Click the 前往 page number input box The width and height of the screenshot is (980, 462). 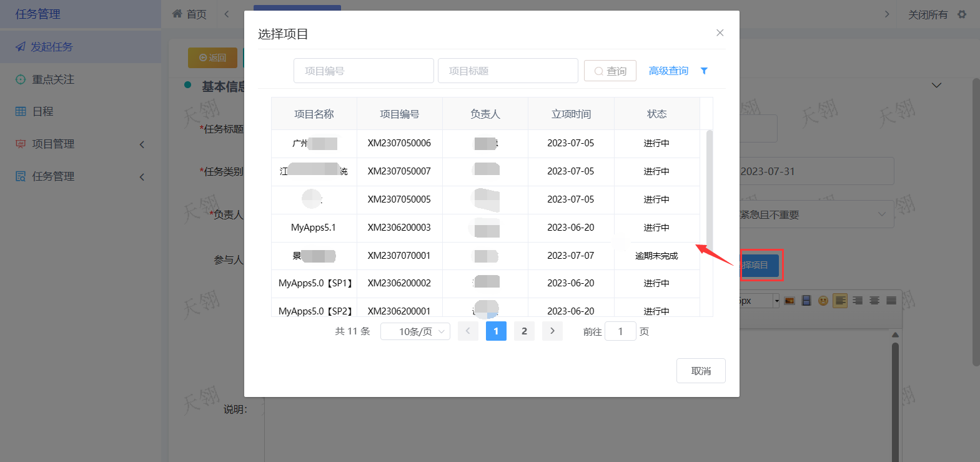pyautogui.click(x=620, y=331)
